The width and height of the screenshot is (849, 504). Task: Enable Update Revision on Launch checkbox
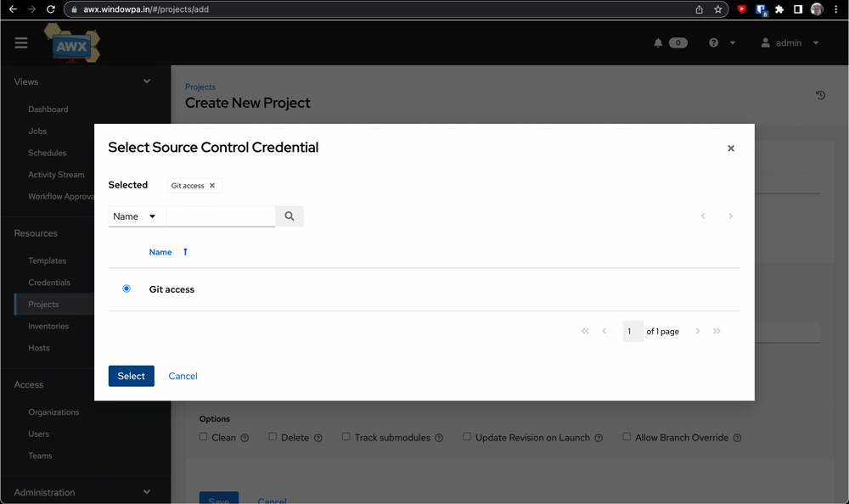(x=467, y=437)
